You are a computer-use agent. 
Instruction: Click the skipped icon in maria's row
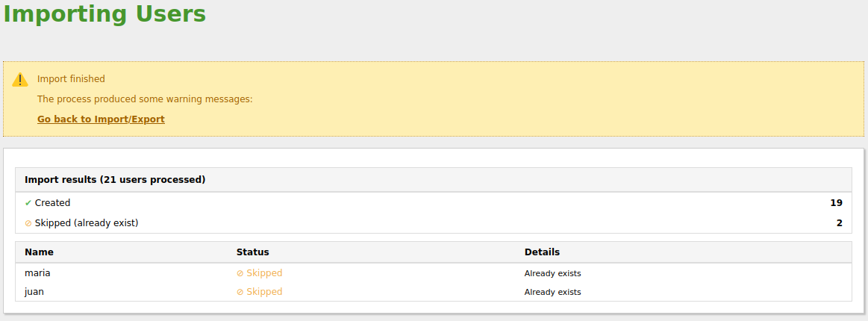(240, 273)
